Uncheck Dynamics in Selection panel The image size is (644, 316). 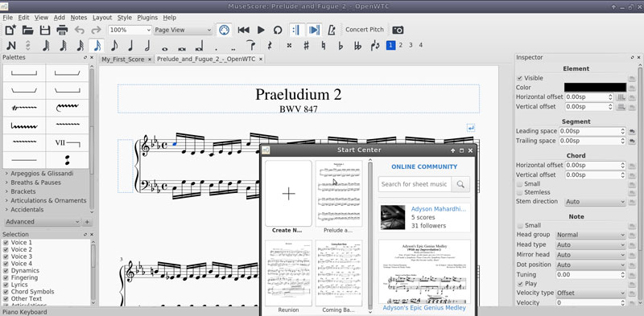(x=6, y=270)
